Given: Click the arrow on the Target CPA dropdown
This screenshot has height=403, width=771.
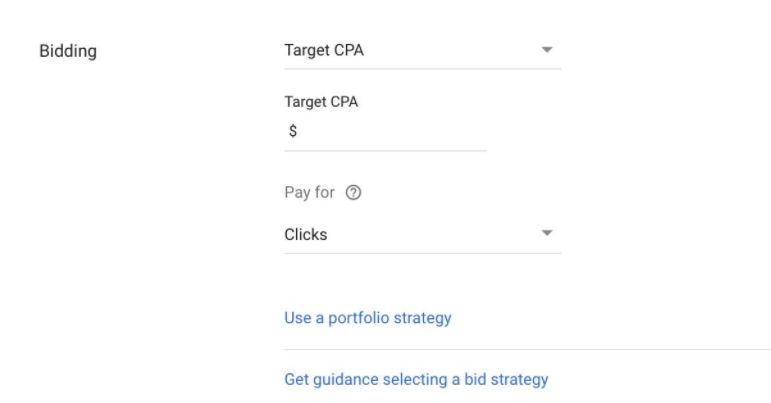Looking at the screenshot, I should tap(547, 49).
